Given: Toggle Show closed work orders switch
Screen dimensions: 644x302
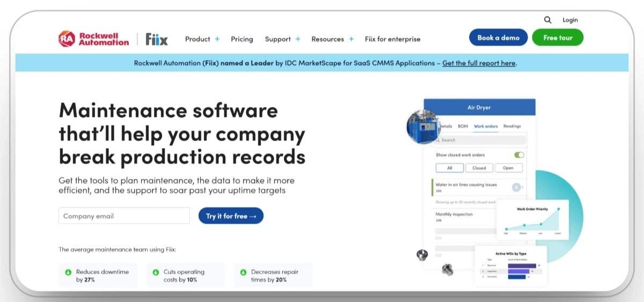Looking at the screenshot, I should (x=519, y=155).
